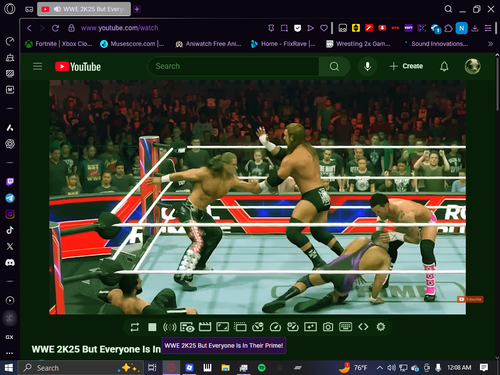Expand the bookmarks overflow chevron
Image resolution: width=500 pixels, height=375 pixels.
pyautogui.click(x=490, y=44)
